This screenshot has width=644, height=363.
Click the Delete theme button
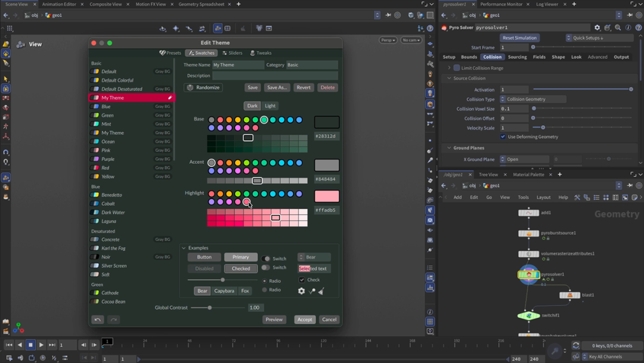coord(327,88)
